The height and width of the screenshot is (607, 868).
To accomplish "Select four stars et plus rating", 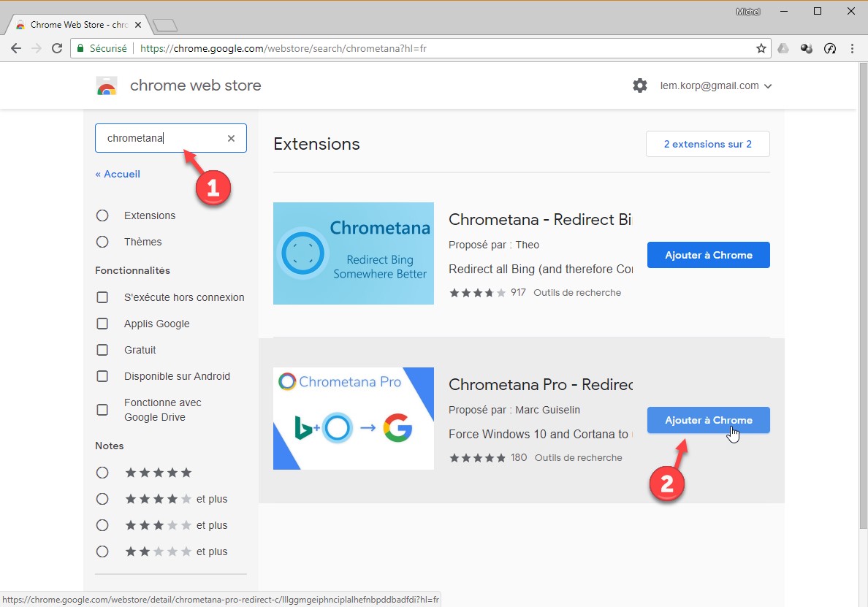I will tap(102, 499).
